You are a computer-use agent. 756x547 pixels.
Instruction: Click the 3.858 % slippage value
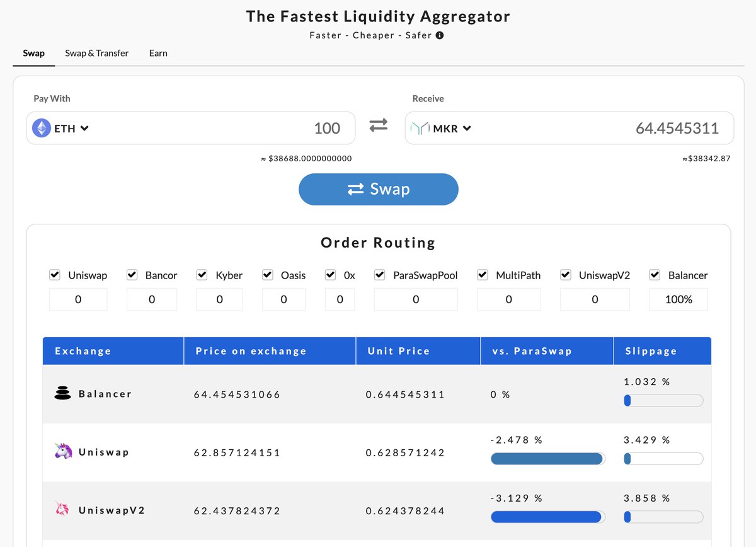[646, 498]
